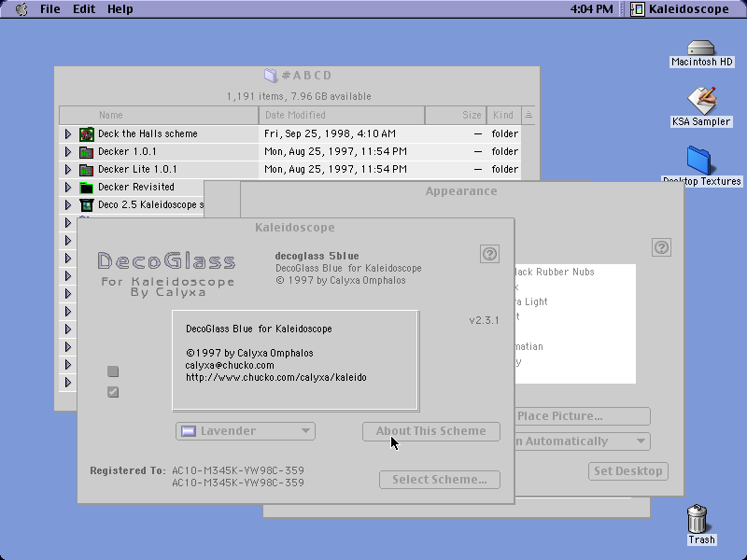Sort Finder list by Name column

click(x=159, y=115)
